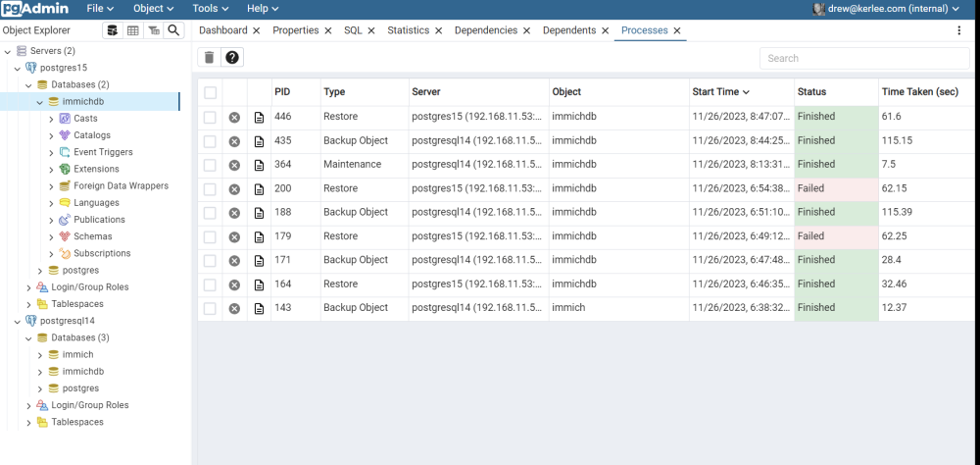Switch to the Dashboard tab
The height and width of the screenshot is (465, 980).
(x=223, y=30)
